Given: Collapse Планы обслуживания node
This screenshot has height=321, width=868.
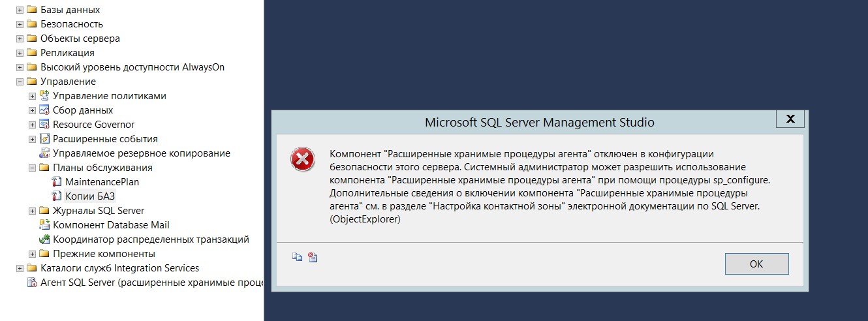Looking at the screenshot, I should click(x=32, y=168).
